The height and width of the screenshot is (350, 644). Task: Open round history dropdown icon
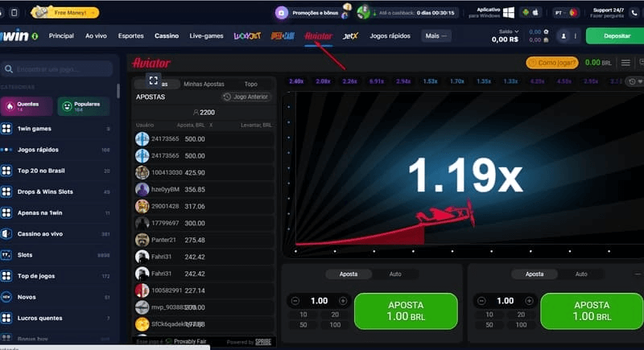click(x=634, y=81)
